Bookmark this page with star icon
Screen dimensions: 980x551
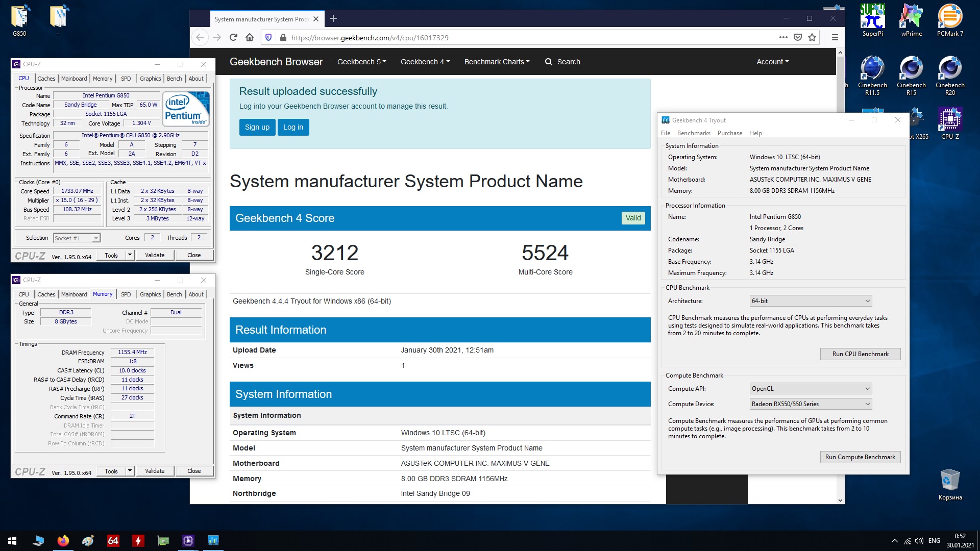812,37
